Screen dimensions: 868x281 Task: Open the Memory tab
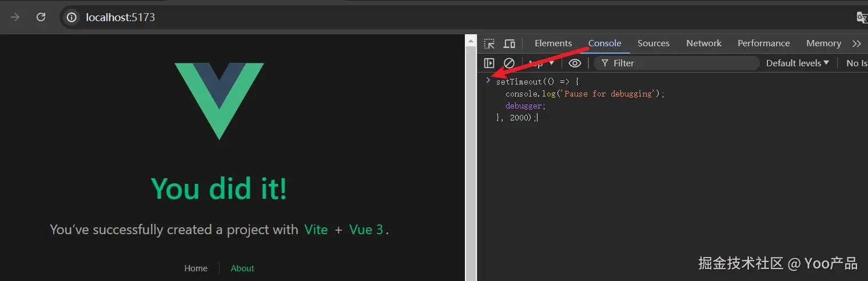click(823, 43)
